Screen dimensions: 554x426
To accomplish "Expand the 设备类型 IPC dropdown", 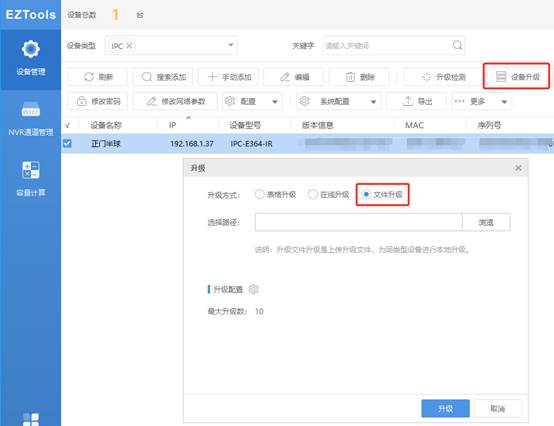I will pos(231,45).
